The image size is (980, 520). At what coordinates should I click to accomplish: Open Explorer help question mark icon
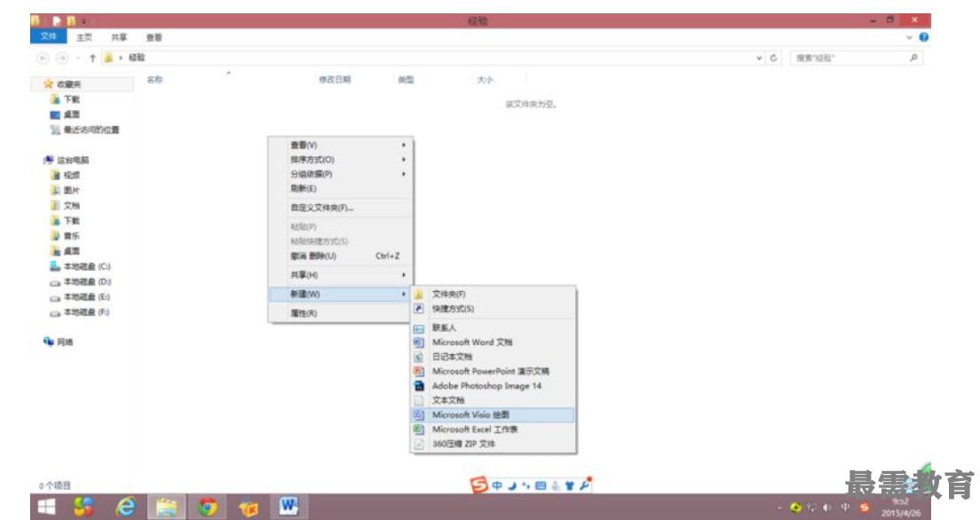tap(924, 37)
